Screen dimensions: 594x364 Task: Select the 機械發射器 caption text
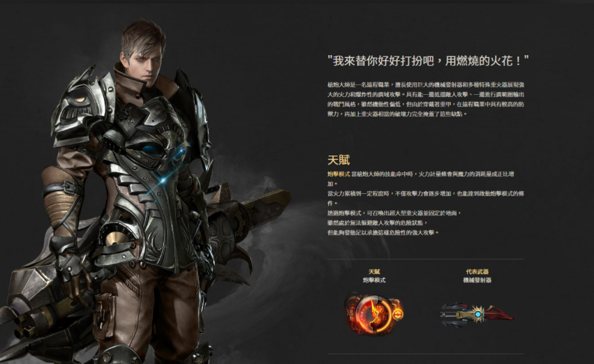click(477, 280)
